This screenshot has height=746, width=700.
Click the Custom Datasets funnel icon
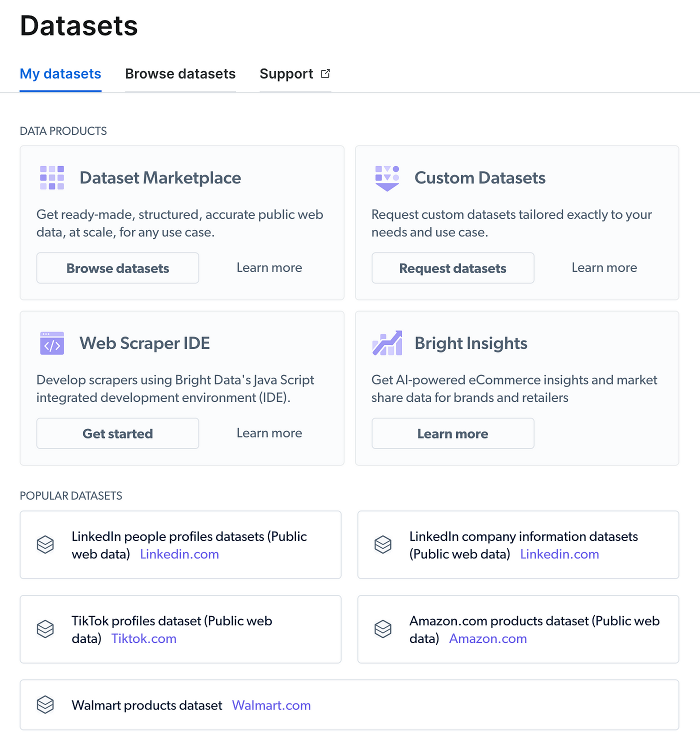click(x=387, y=178)
